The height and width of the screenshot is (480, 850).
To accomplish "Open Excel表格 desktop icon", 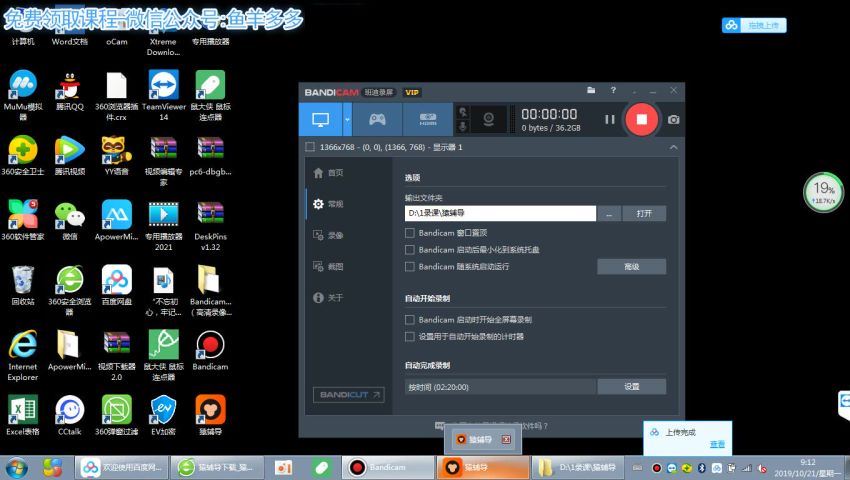I will pos(23,415).
